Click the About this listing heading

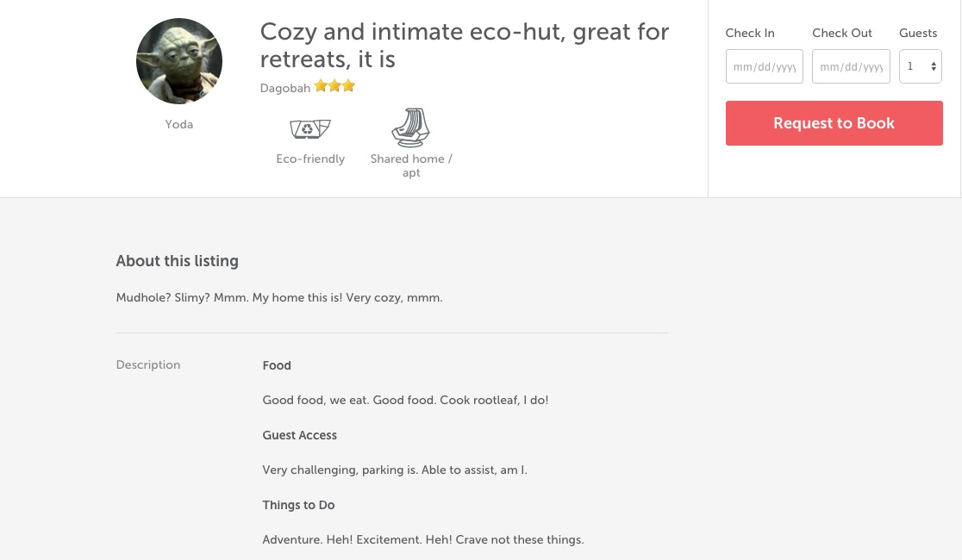point(178,261)
